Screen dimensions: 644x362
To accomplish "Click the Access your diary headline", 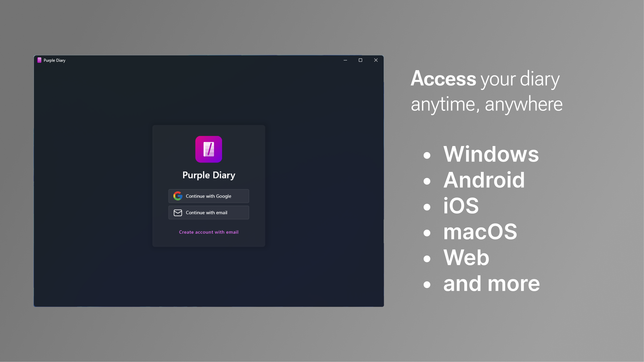I will tap(485, 91).
